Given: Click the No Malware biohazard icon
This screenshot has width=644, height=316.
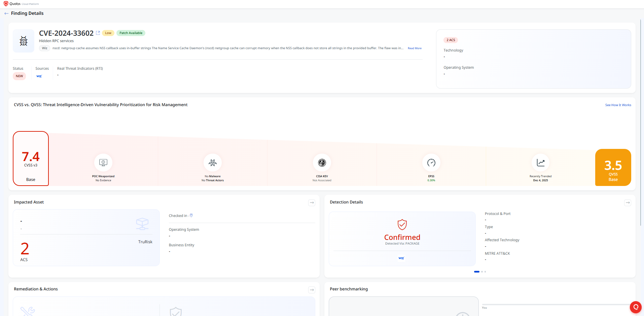Looking at the screenshot, I should 213,163.
